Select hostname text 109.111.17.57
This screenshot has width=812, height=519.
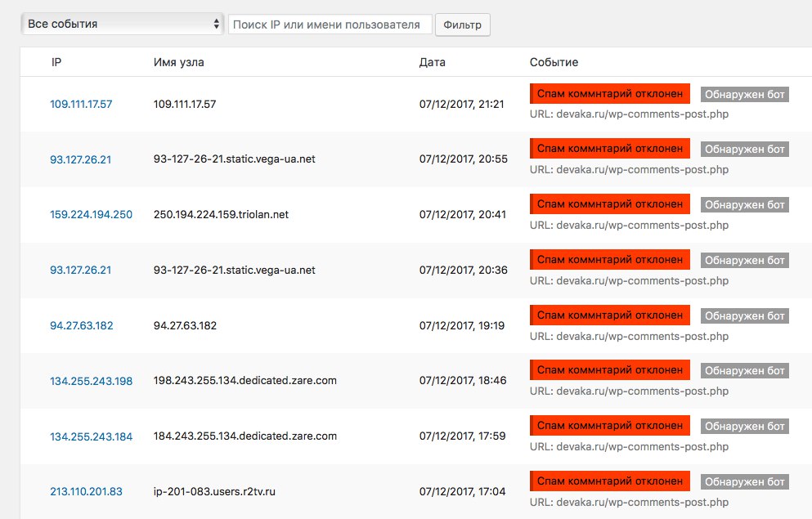tap(185, 104)
